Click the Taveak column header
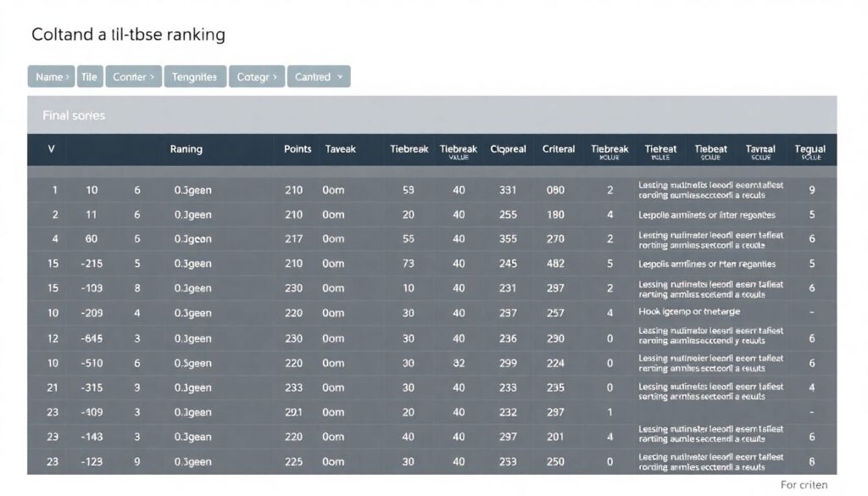 point(340,149)
